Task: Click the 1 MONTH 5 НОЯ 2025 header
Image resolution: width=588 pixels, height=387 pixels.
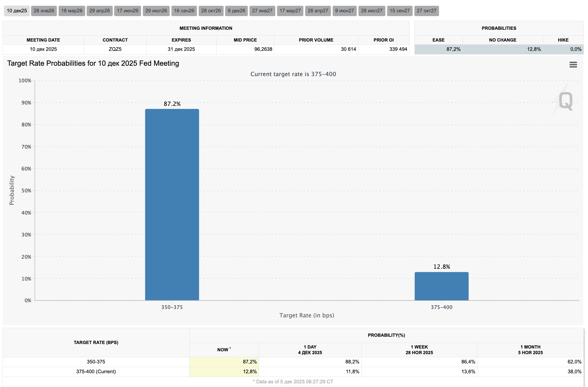Action: pyautogui.click(x=530, y=350)
